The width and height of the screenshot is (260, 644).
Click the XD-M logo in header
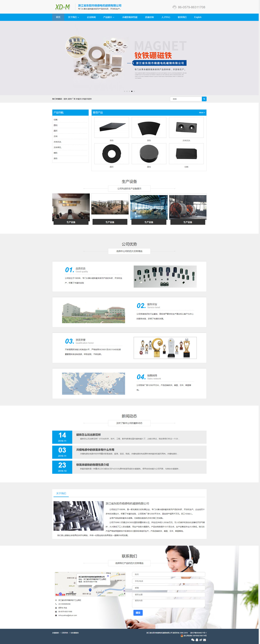click(x=62, y=7)
